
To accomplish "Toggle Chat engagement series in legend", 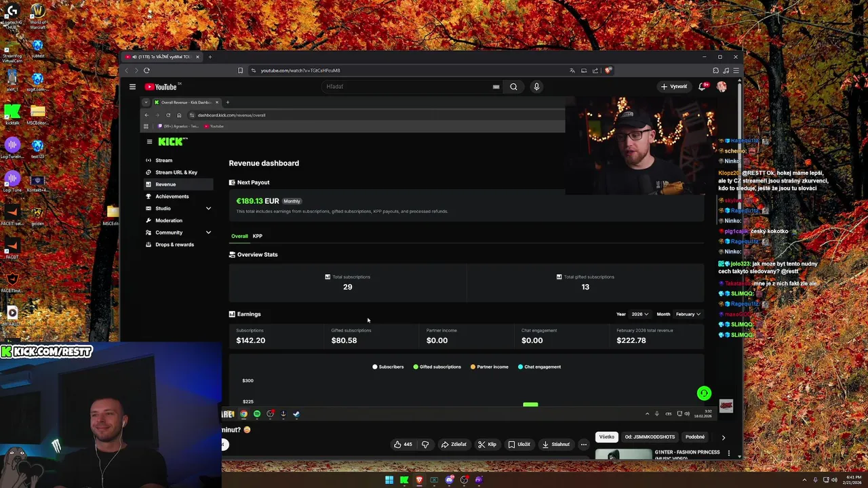I will [540, 367].
